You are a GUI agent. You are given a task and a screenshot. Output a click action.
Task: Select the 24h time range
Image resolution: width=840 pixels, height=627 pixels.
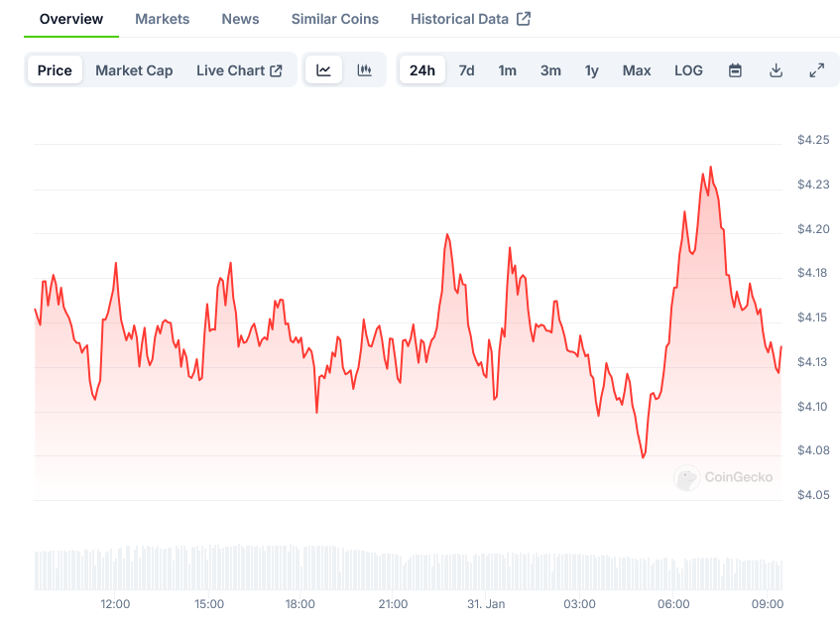[422, 70]
